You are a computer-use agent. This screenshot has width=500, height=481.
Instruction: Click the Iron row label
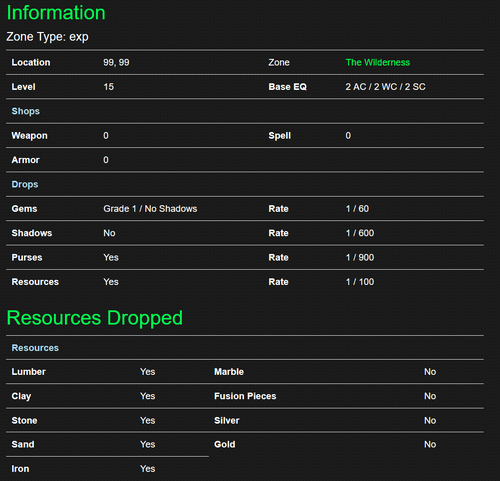[20, 469]
